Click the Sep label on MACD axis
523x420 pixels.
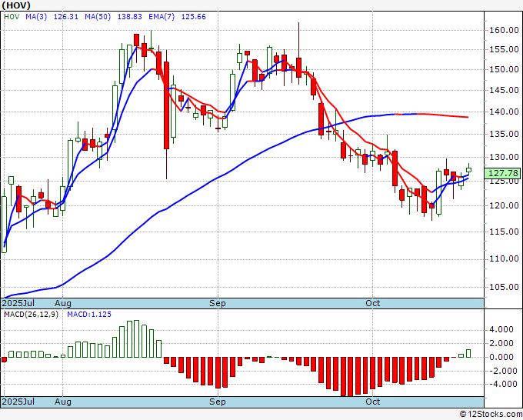[218, 402]
